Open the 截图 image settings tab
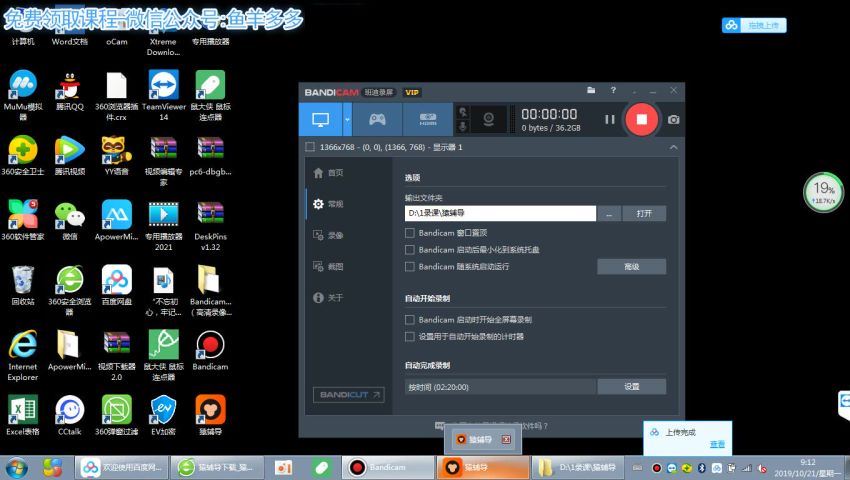 (329, 267)
